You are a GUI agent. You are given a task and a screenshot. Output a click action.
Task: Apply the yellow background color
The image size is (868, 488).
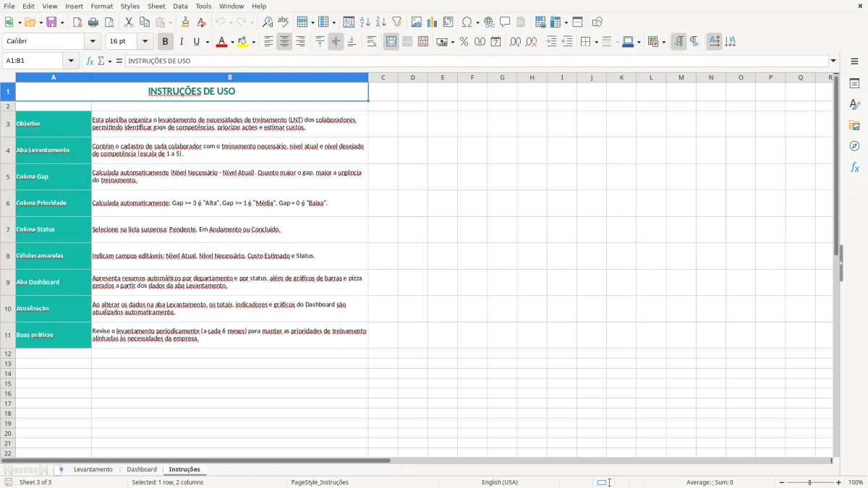243,42
